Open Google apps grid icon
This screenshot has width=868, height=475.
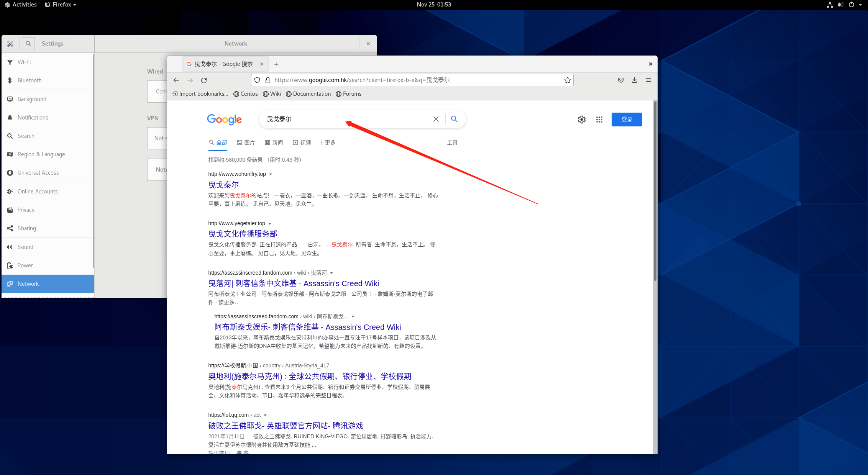(599, 120)
